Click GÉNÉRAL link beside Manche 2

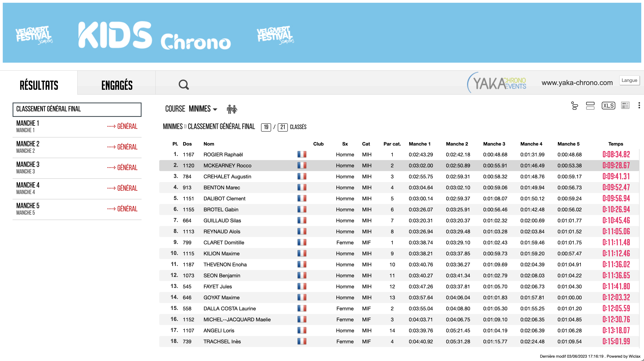click(x=122, y=147)
